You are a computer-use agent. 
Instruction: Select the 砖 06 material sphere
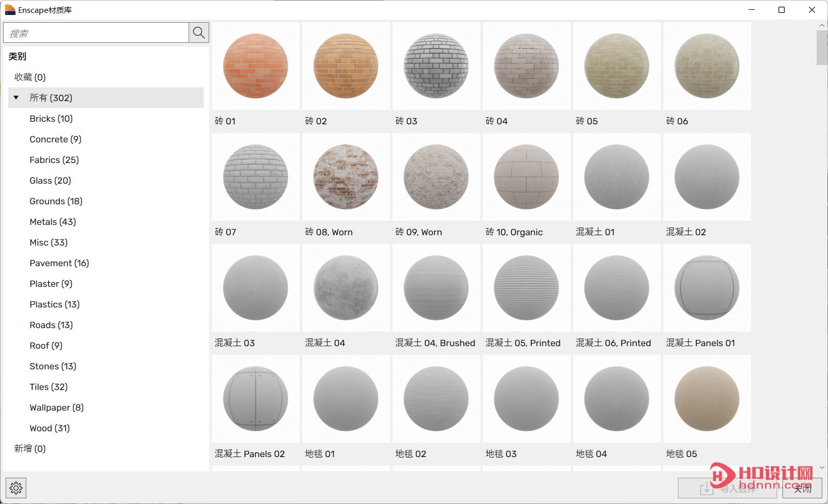pos(707,66)
